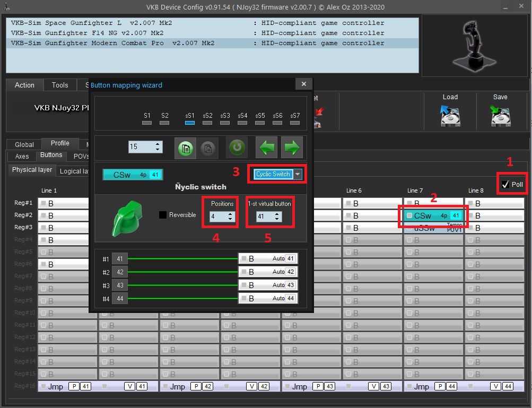The height and width of the screenshot is (408, 532).
Task: Select VKB-Sim Space Gunfighter L device row
Action: click(x=212, y=23)
